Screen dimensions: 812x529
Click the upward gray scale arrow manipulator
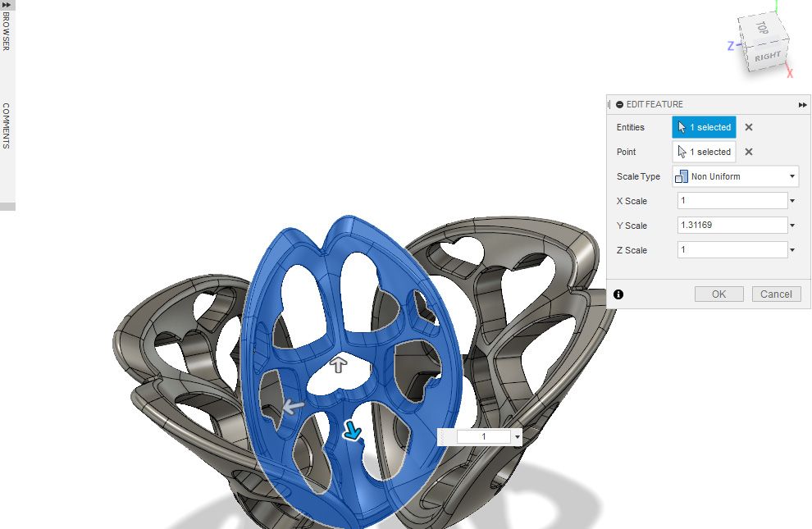(x=341, y=365)
